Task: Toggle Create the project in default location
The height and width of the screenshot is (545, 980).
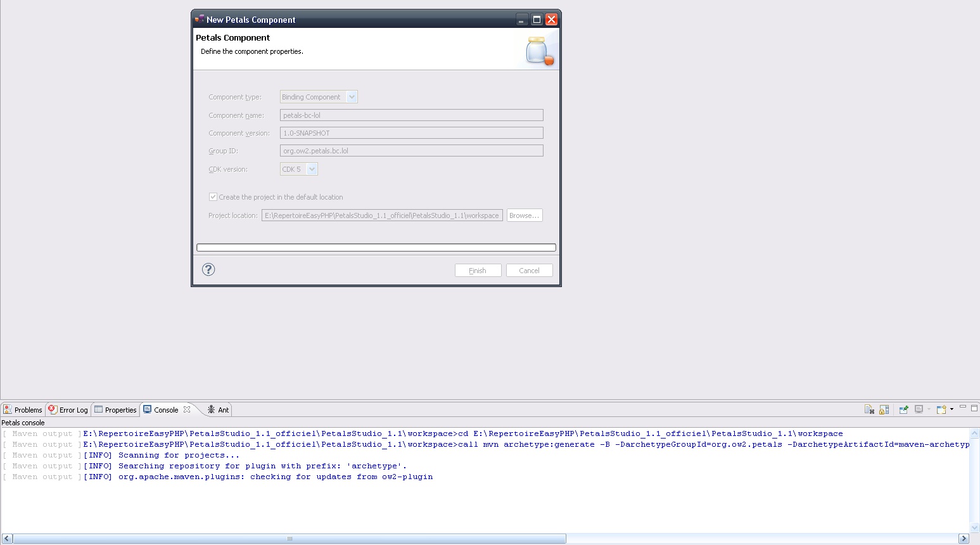Action: [x=213, y=197]
